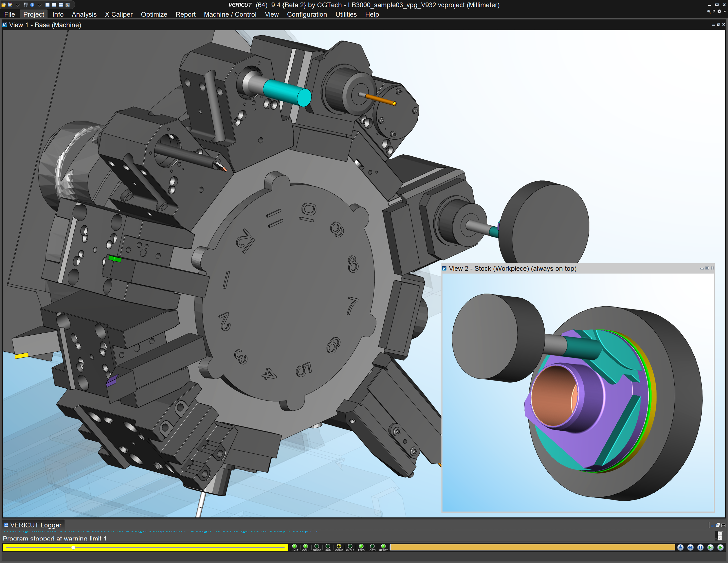Viewport: 728px width, 563px height.
Task: Step to next block single step
Action: 710,547
